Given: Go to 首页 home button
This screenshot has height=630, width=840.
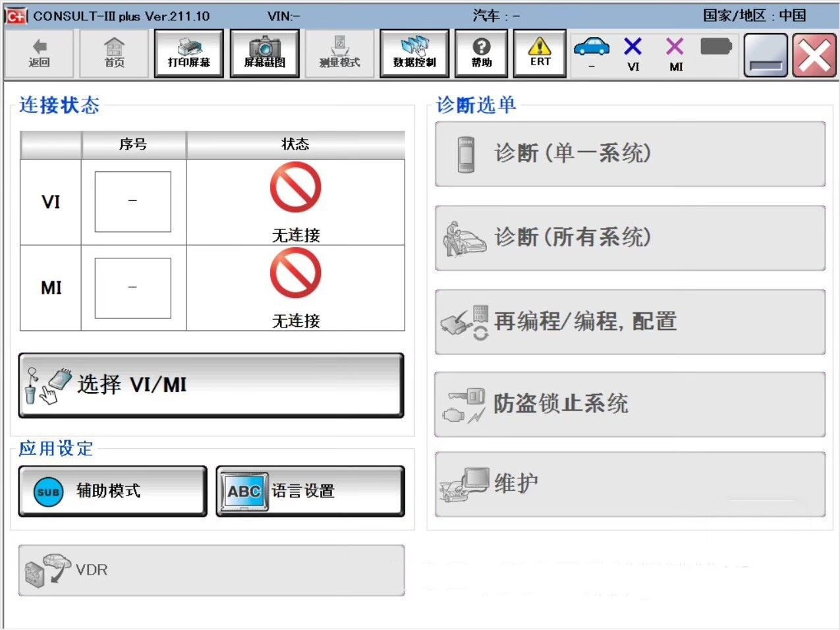Looking at the screenshot, I should click(x=115, y=54).
